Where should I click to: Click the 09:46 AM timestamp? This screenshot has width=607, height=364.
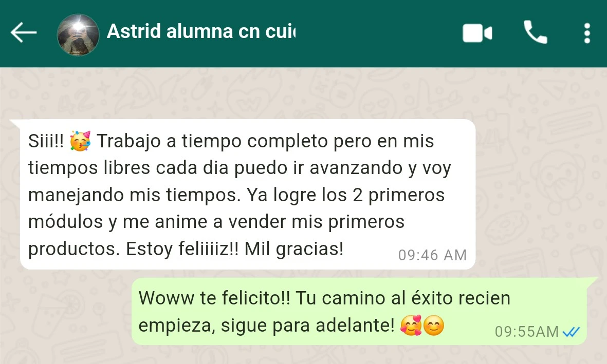[432, 255]
